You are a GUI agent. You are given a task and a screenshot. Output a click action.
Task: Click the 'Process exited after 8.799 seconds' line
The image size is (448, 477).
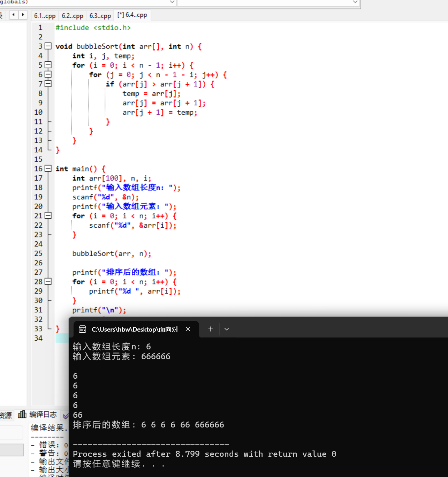tap(205, 454)
